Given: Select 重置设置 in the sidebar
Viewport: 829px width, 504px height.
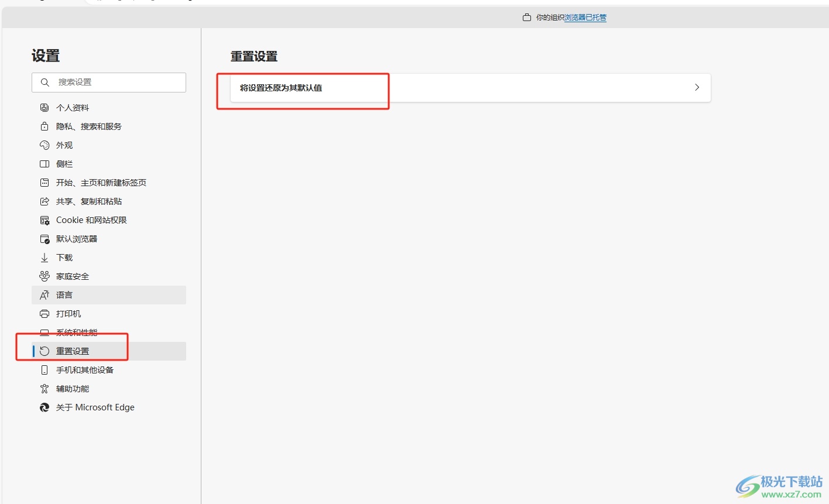Looking at the screenshot, I should pos(109,351).
